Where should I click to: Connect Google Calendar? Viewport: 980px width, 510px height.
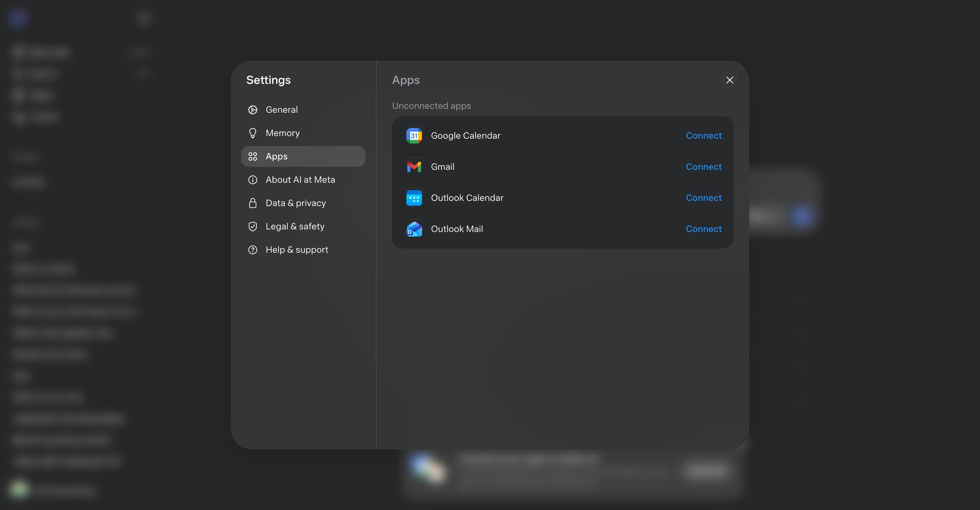tap(703, 136)
